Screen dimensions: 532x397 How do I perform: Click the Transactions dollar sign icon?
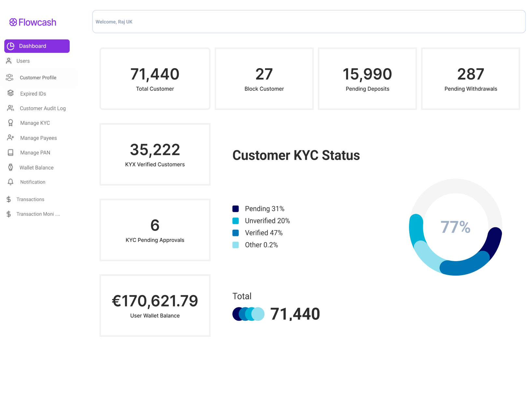click(9, 199)
